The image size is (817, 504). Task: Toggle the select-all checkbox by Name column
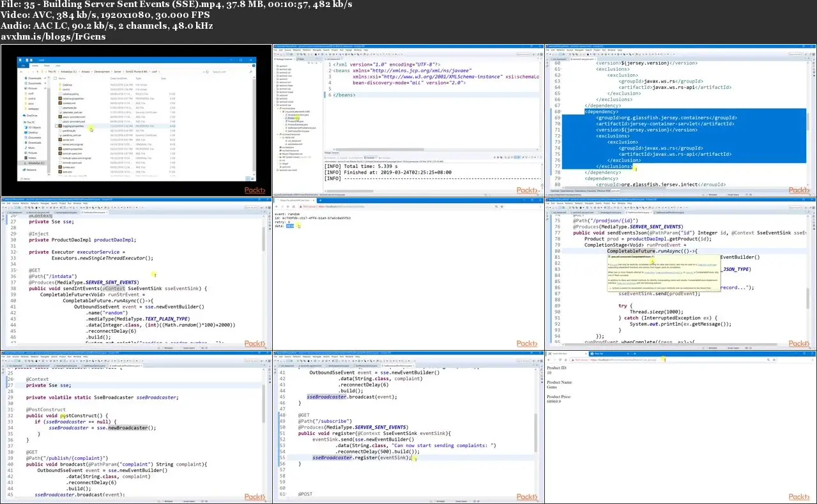[x=54, y=79]
